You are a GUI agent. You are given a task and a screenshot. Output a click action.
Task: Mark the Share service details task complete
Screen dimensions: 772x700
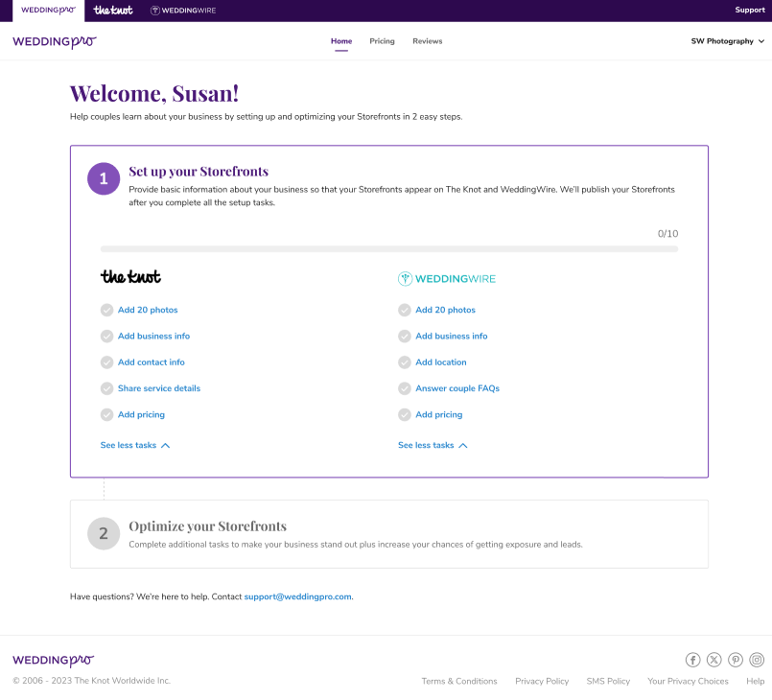108,388
